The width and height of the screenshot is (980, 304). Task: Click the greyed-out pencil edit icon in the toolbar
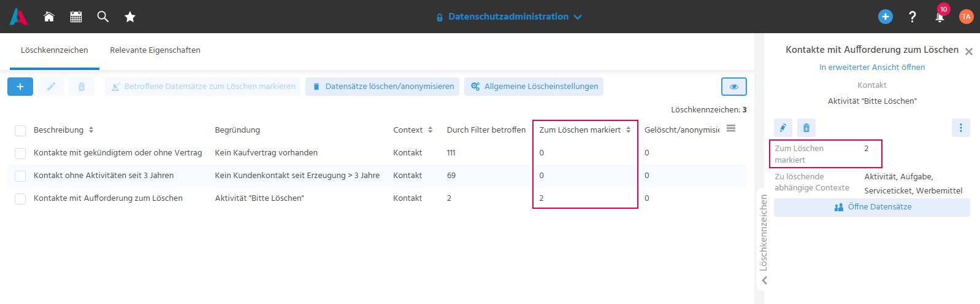51,87
